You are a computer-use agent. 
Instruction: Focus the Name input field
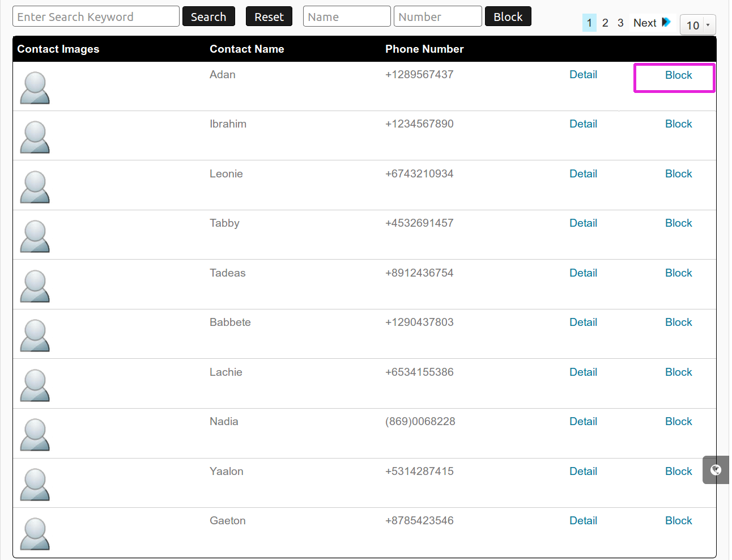pos(347,16)
